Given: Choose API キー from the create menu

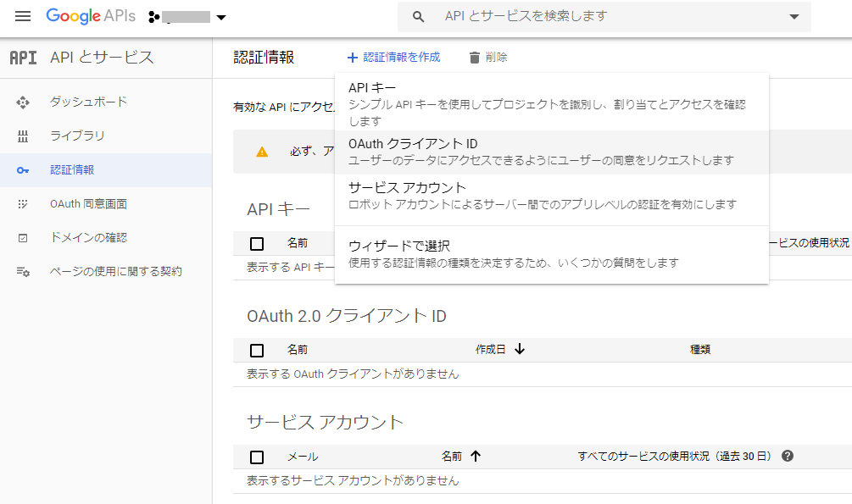Looking at the screenshot, I should [x=552, y=102].
